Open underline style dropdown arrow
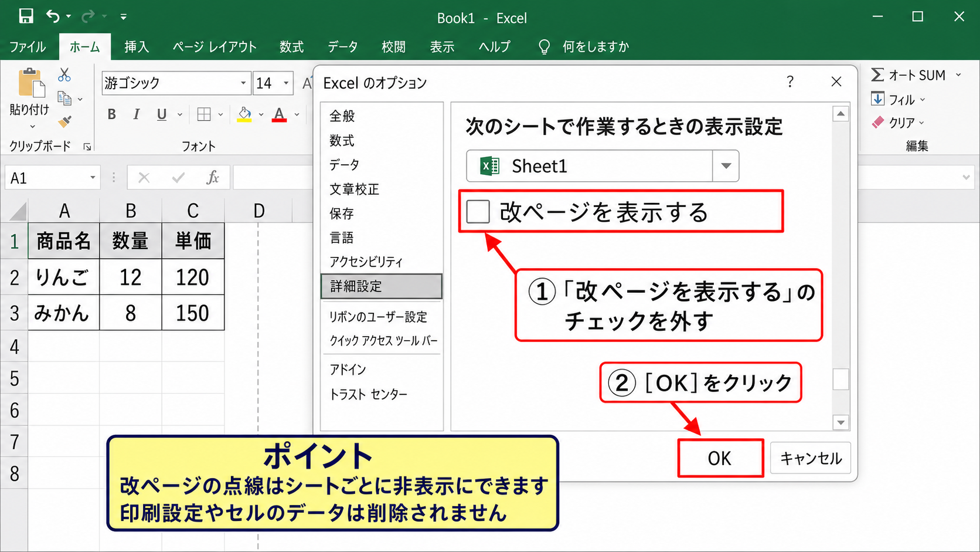This screenshot has height=552, width=980. pyautogui.click(x=179, y=114)
